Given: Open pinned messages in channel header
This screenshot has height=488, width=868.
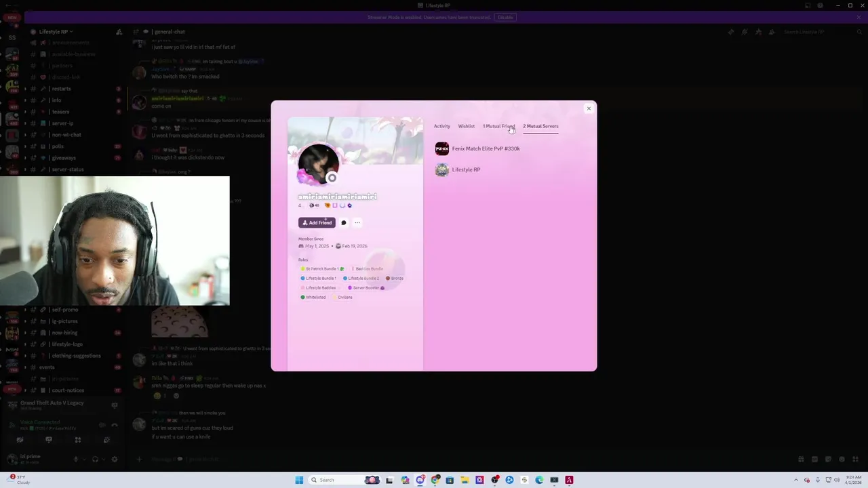Looking at the screenshot, I should [758, 32].
